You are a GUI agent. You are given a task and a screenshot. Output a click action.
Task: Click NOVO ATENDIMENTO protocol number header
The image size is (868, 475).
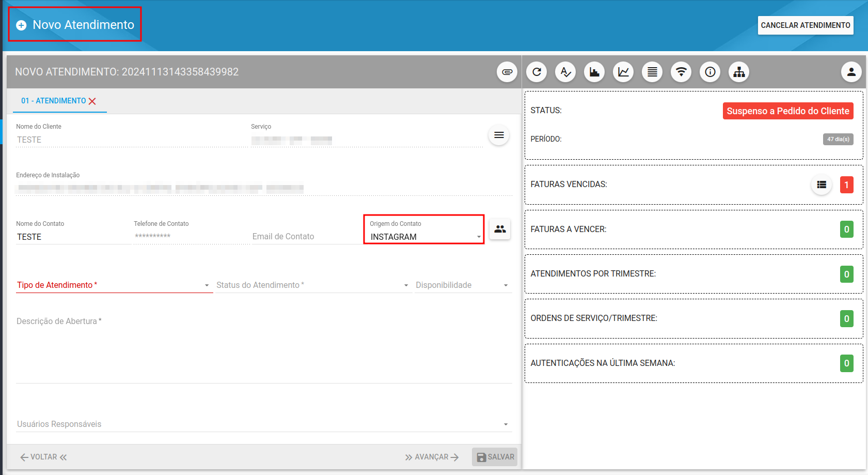[x=127, y=72]
